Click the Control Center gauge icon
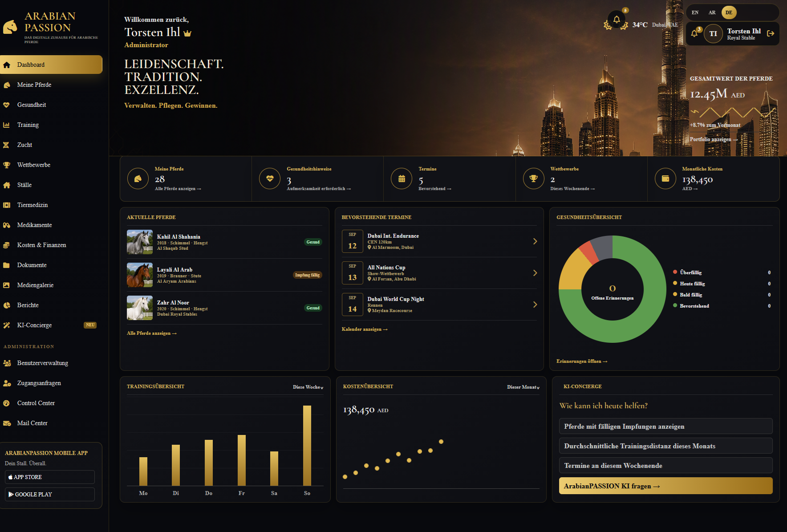The height and width of the screenshot is (532, 787). [x=7, y=403]
